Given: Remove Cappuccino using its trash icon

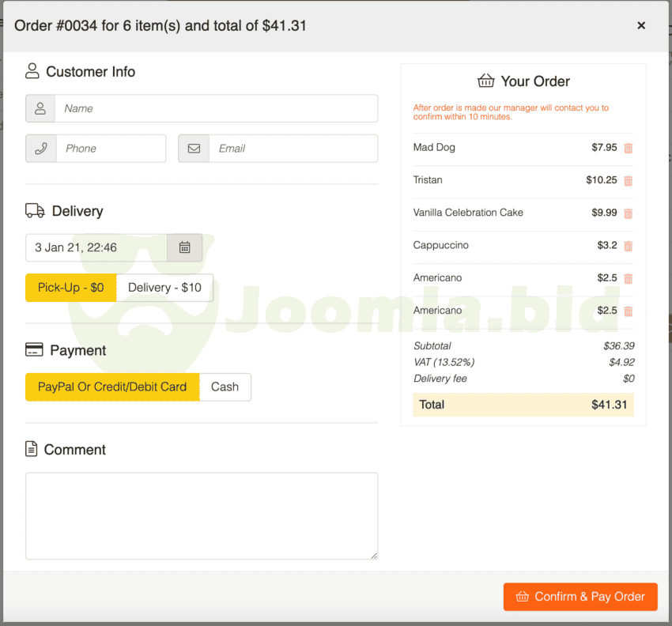Looking at the screenshot, I should click(629, 246).
